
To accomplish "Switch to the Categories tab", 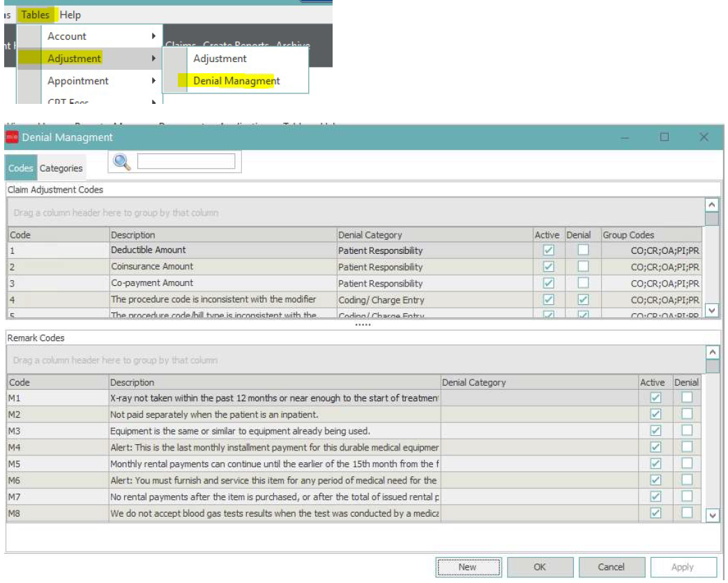I will pos(61,168).
